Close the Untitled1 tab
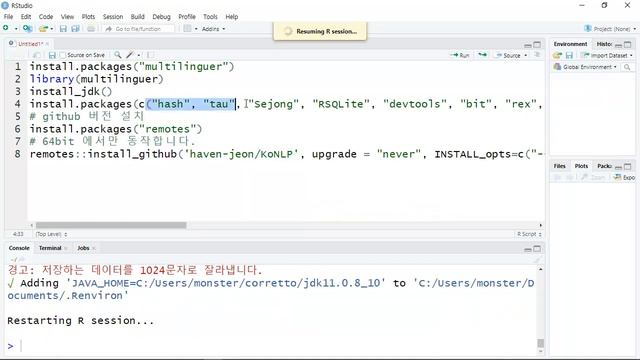Viewport: 640px width, 360px height. click(47, 44)
